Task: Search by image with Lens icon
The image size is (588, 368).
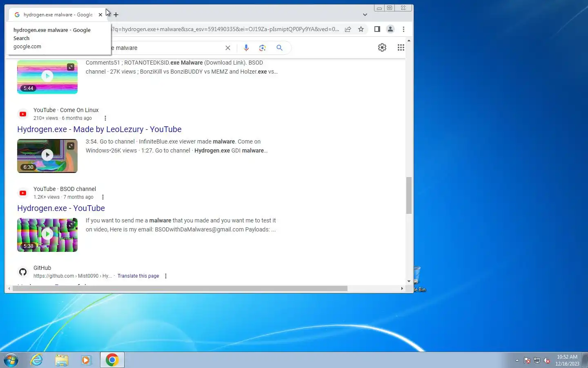Action: pos(263,48)
